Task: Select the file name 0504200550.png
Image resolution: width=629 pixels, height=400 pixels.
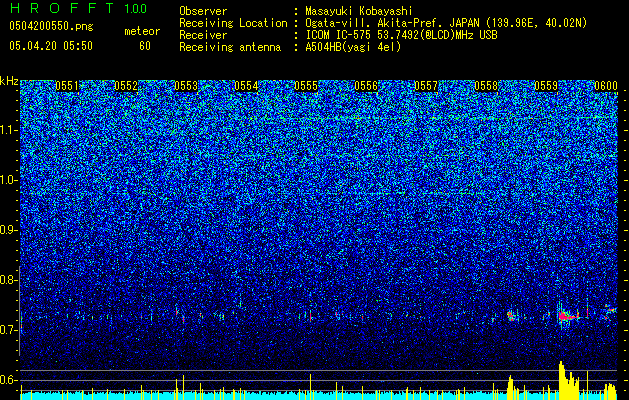Action: tap(51, 26)
